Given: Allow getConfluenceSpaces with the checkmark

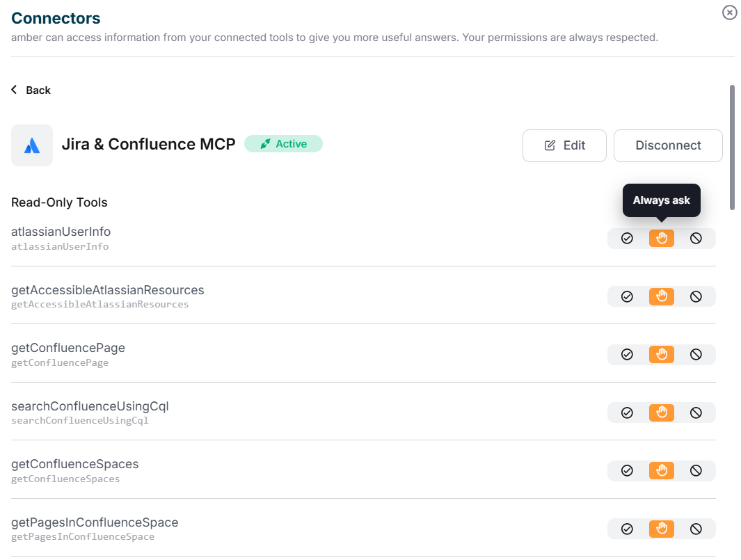Looking at the screenshot, I should (627, 471).
